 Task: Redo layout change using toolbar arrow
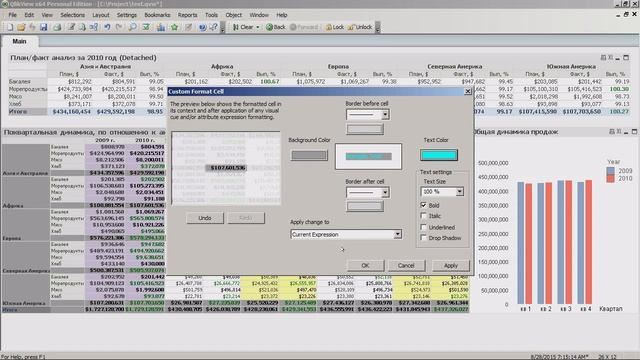click(x=119, y=27)
